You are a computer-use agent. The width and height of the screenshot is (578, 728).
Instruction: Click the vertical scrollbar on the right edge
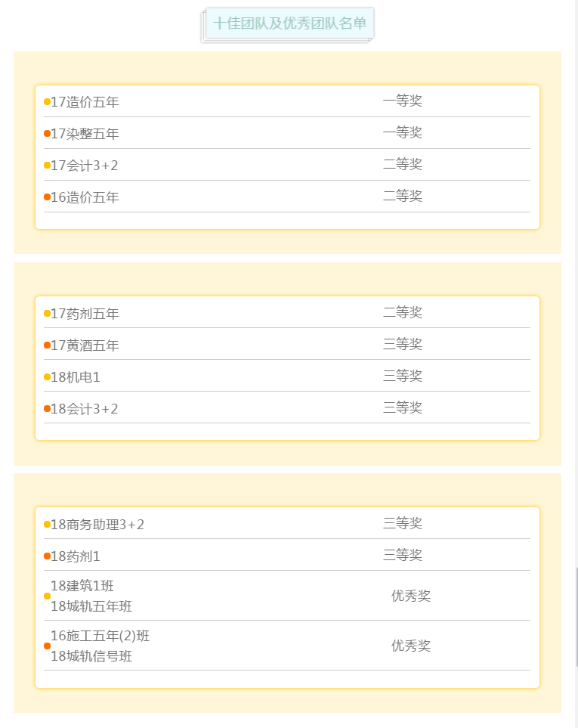[576, 616]
